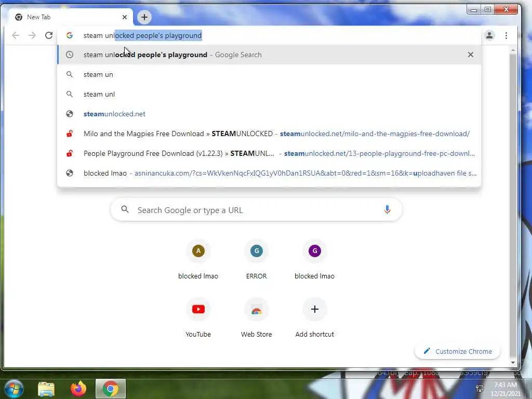Screen dimensions: 532x399
Task: Open the Web Store shortcut
Action: [x=257, y=318]
